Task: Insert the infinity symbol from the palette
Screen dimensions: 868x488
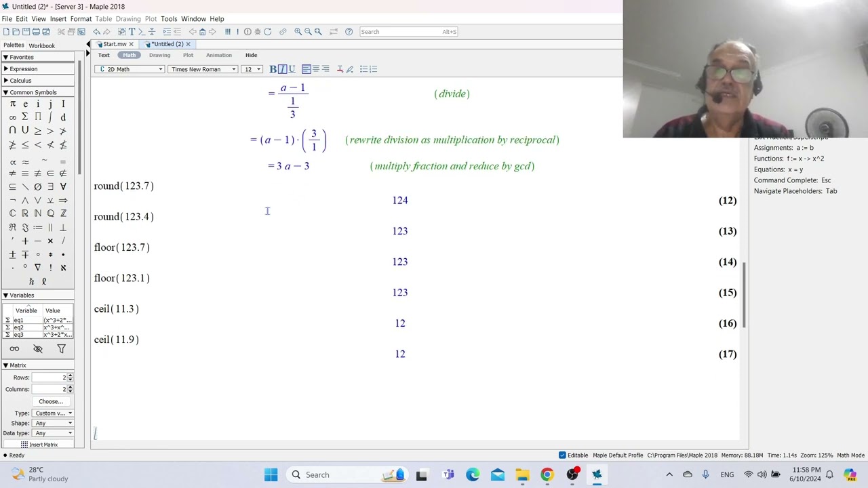Action: [12, 117]
